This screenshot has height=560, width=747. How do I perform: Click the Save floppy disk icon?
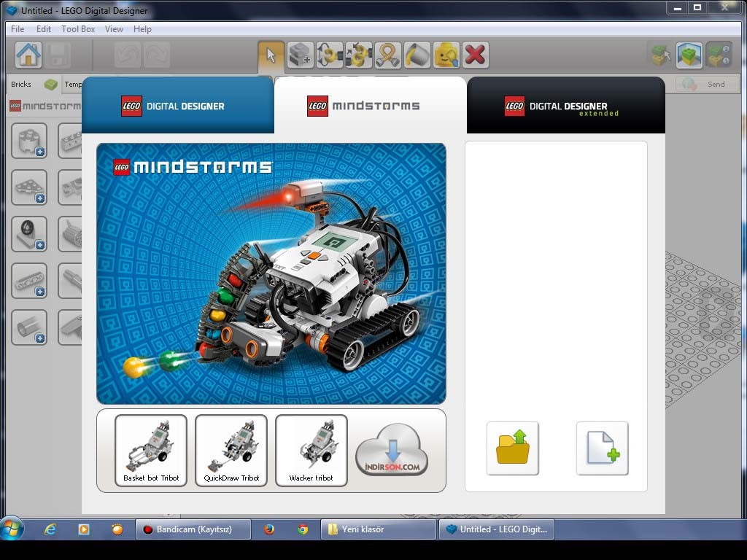[x=58, y=55]
